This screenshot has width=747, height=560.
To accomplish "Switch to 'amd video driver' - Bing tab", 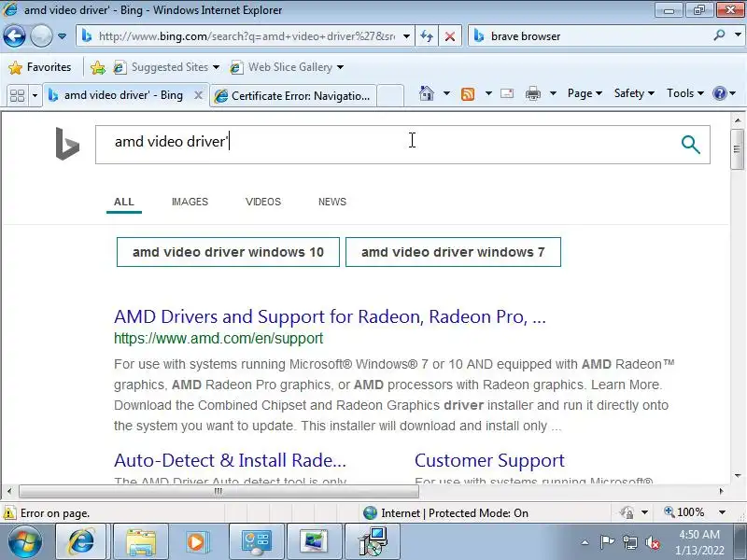I will coord(120,95).
